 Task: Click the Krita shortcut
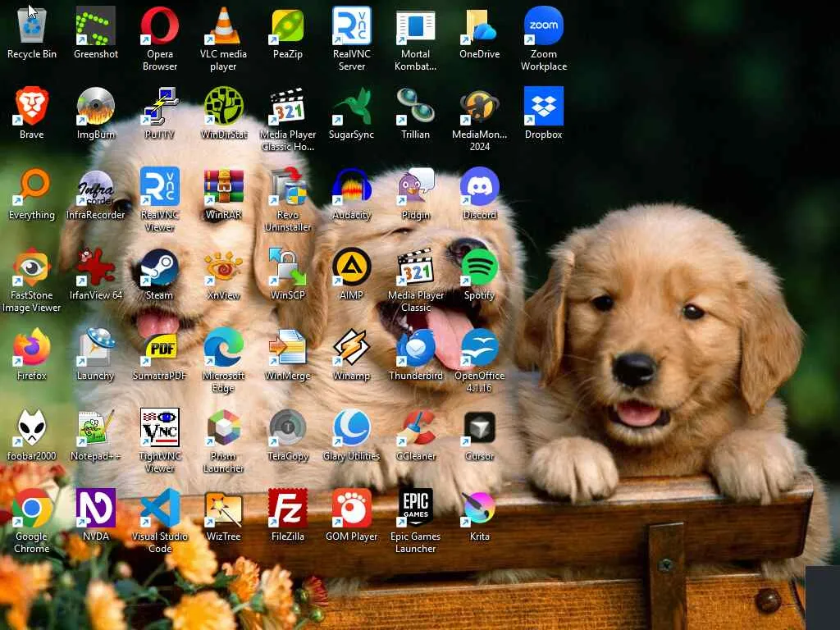(479, 507)
